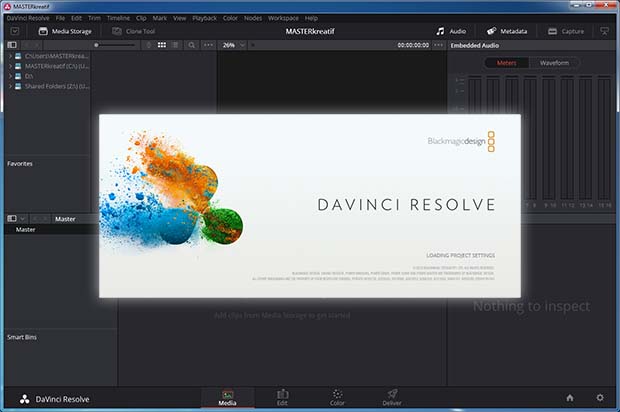The width and height of the screenshot is (620, 412).
Task: Open media storage three-dot options menu
Action: click(x=209, y=45)
